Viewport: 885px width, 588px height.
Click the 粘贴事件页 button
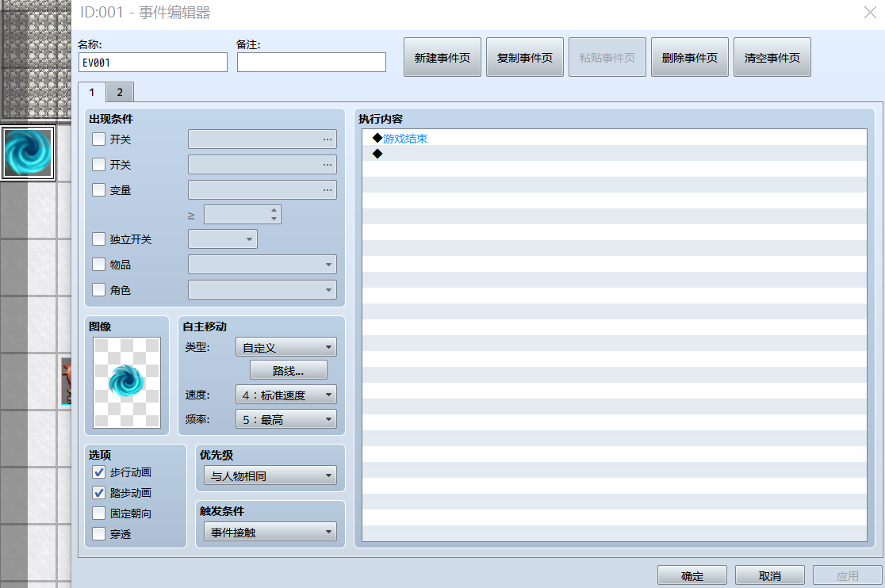point(607,57)
